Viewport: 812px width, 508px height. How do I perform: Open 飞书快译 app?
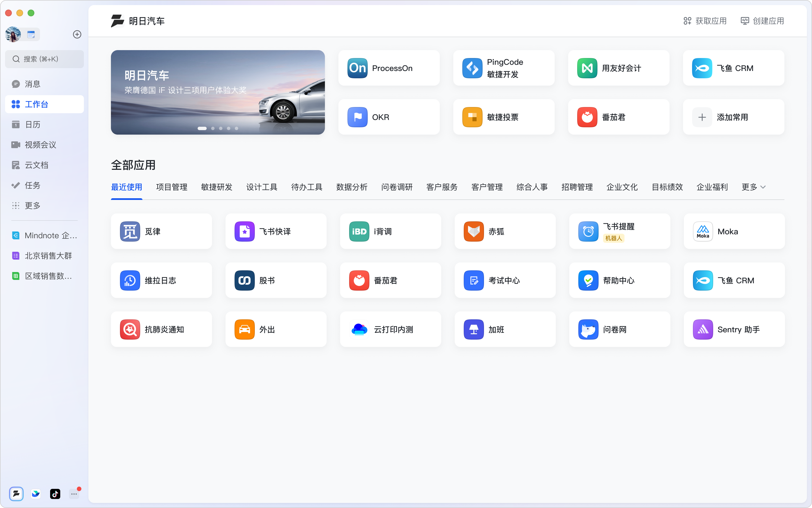coord(276,231)
